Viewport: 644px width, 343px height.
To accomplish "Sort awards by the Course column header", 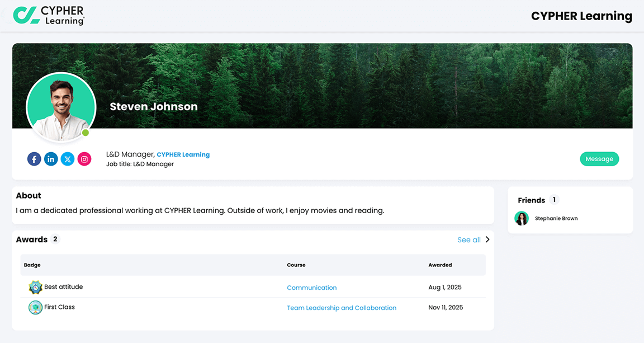I will click(x=296, y=265).
